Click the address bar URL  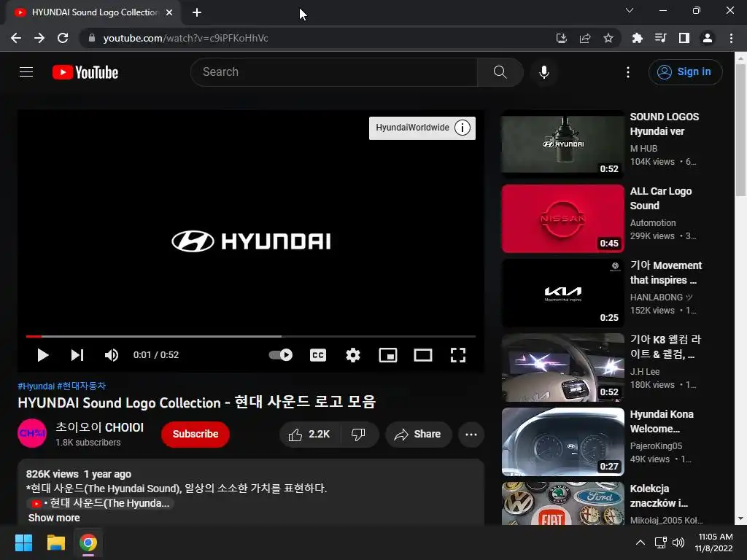tap(186, 38)
